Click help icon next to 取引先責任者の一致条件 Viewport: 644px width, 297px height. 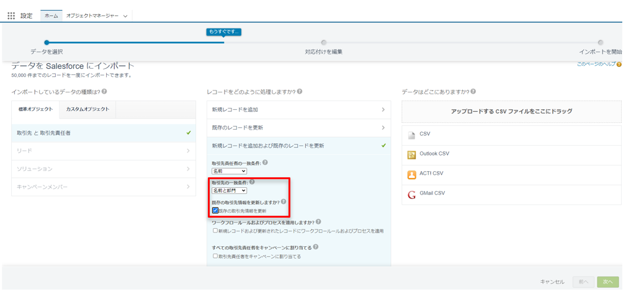[265, 162]
